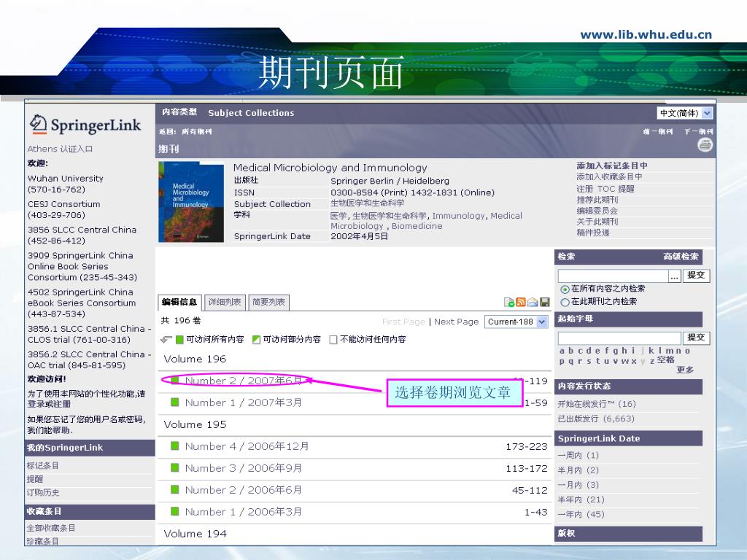Click green access icon for Number 1 / 2007年3月
The image size is (747, 560).
(175, 402)
